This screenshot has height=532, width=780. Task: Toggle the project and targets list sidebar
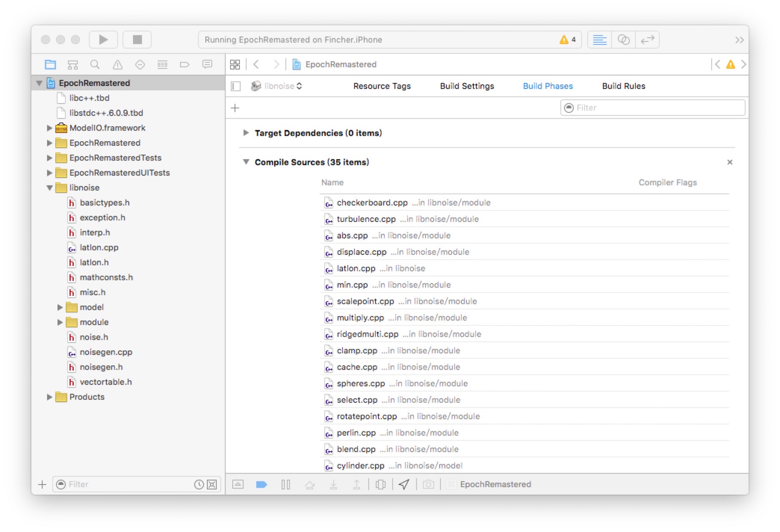(x=236, y=86)
